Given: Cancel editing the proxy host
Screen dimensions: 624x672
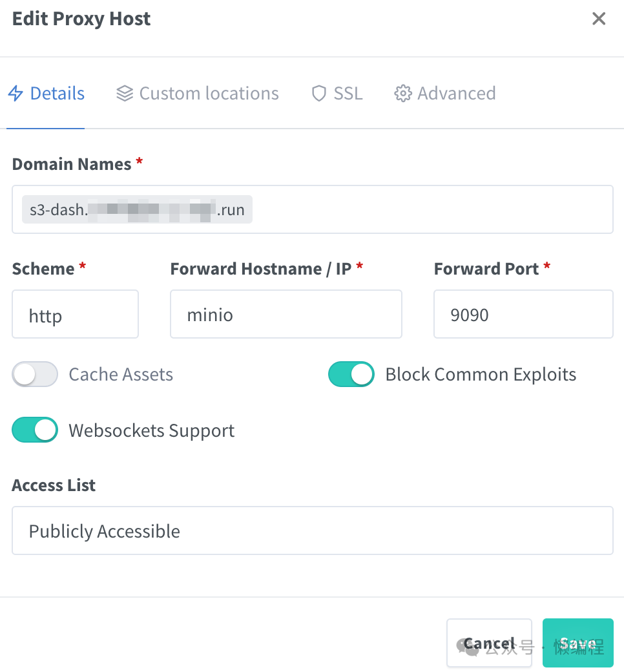Looking at the screenshot, I should (x=489, y=643).
